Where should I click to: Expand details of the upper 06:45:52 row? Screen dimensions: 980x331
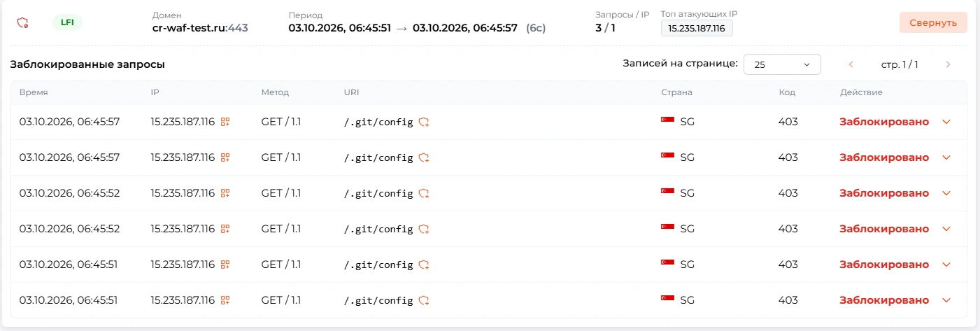coord(946,193)
